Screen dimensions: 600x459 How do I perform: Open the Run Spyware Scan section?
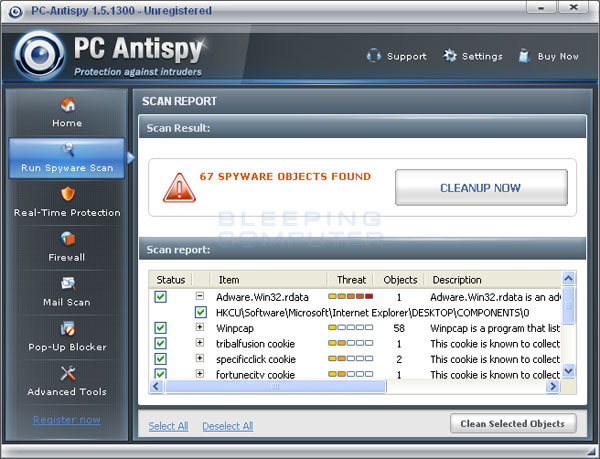[67, 158]
